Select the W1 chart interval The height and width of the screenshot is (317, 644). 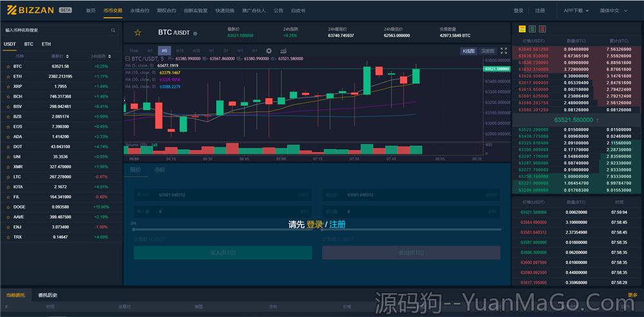240,51
